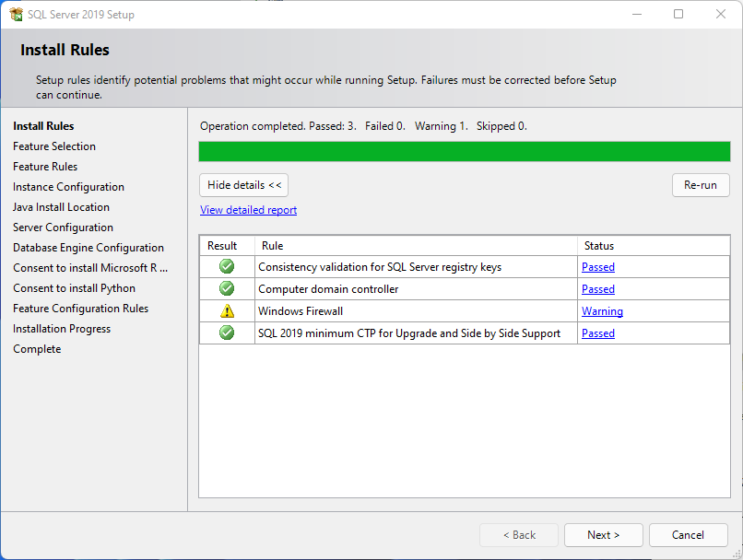Select Feature Rules step in sidebar
Image resolution: width=743 pixels, height=560 pixels.
pyautogui.click(x=45, y=167)
